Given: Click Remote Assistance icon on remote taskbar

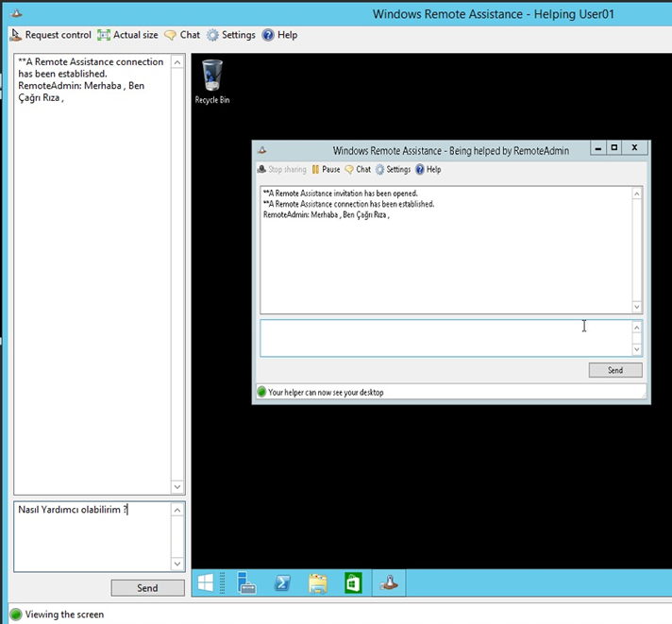Looking at the screenshot, I should click(389, 583).
